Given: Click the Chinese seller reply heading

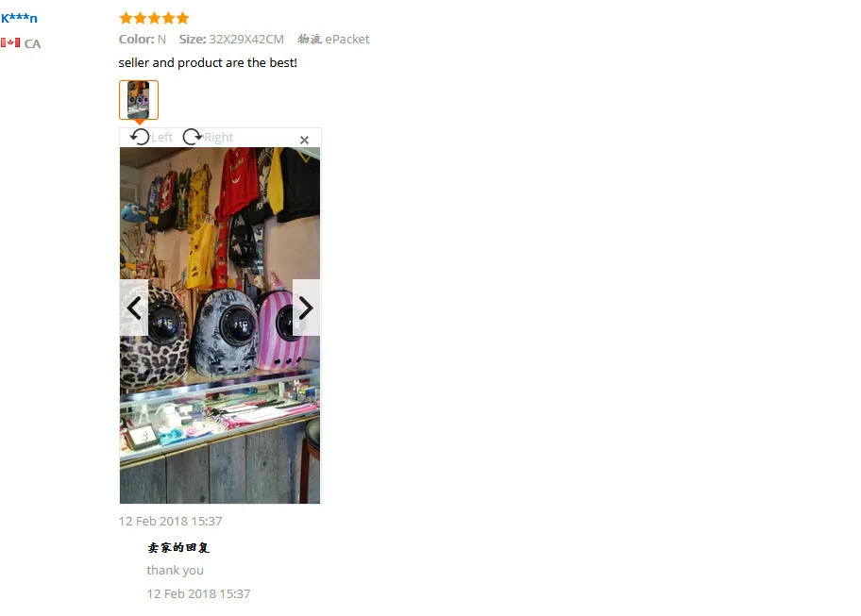Looking at the screenshot, I should point(178,547).
